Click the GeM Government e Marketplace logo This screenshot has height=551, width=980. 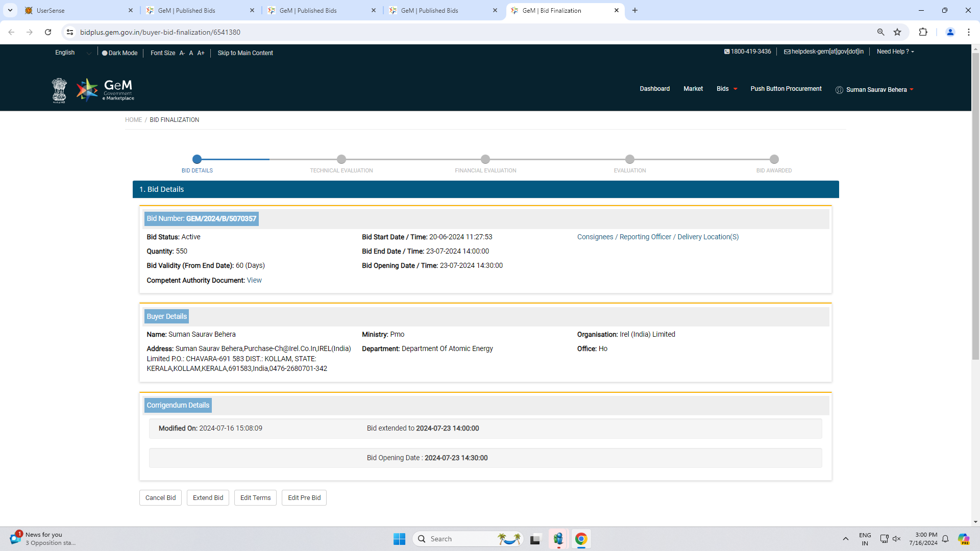105,90
